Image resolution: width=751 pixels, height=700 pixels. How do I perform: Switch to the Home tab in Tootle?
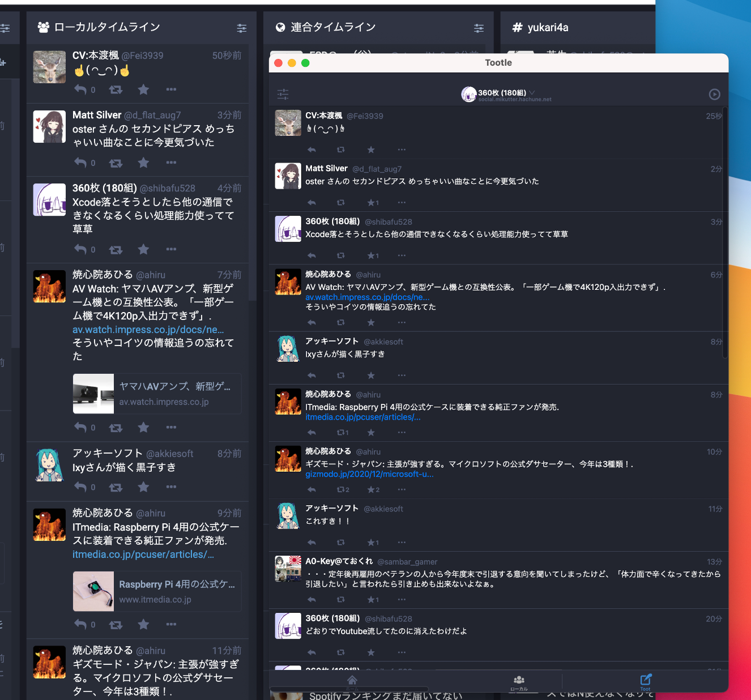[x=352, y=681]
